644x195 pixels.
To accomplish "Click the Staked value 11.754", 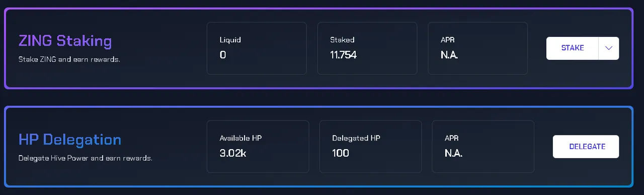I will tap(344, 55).
